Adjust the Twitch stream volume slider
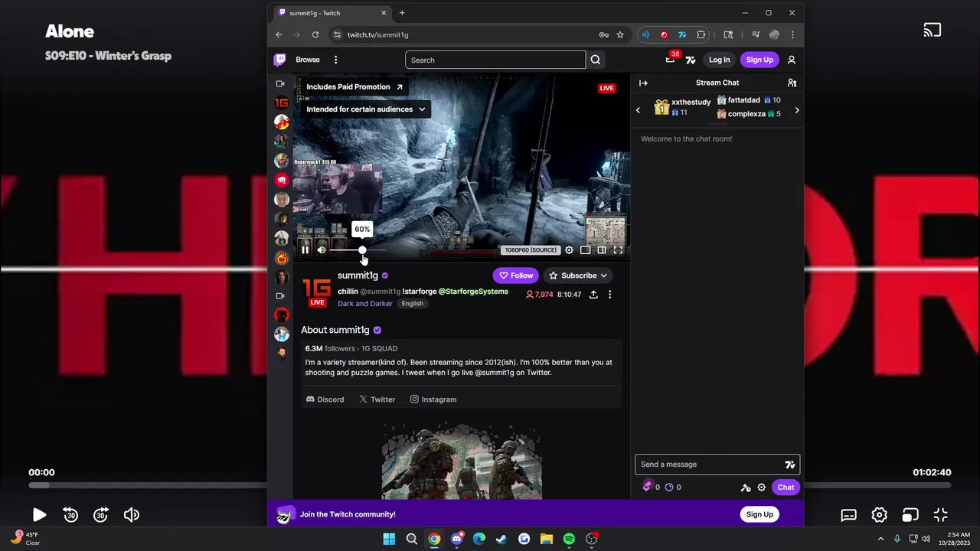 pyautogui.click(x=358, y=249)
